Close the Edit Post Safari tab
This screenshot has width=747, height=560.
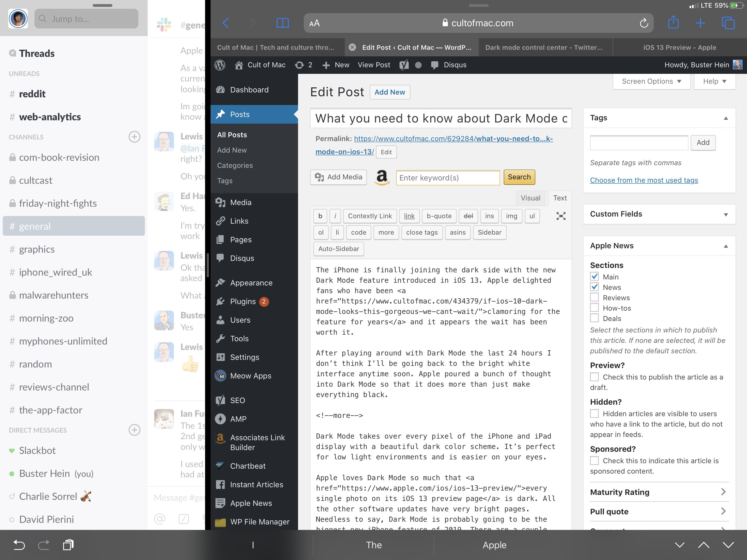pyautogui.click(x=352, y=47)
